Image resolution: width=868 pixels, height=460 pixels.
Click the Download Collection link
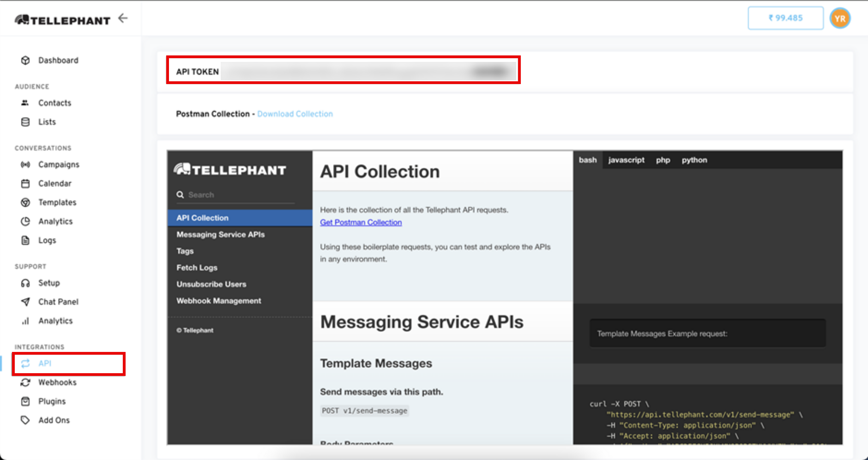point(295,114)
